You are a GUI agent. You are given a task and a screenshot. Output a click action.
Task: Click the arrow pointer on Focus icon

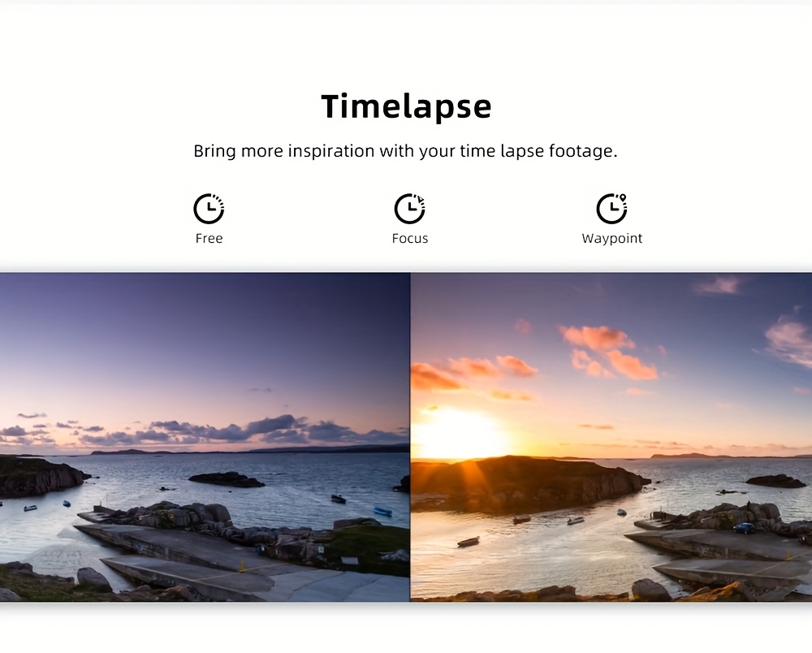tap(421, 199)
